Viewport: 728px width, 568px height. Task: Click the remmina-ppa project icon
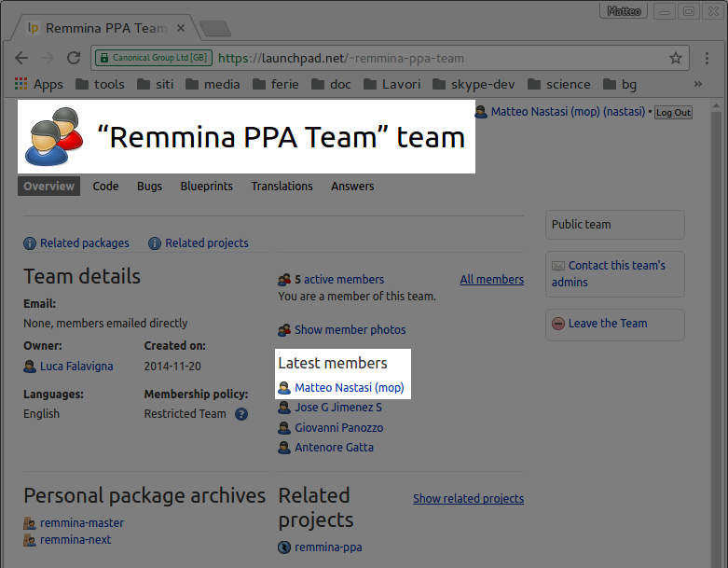284,547
